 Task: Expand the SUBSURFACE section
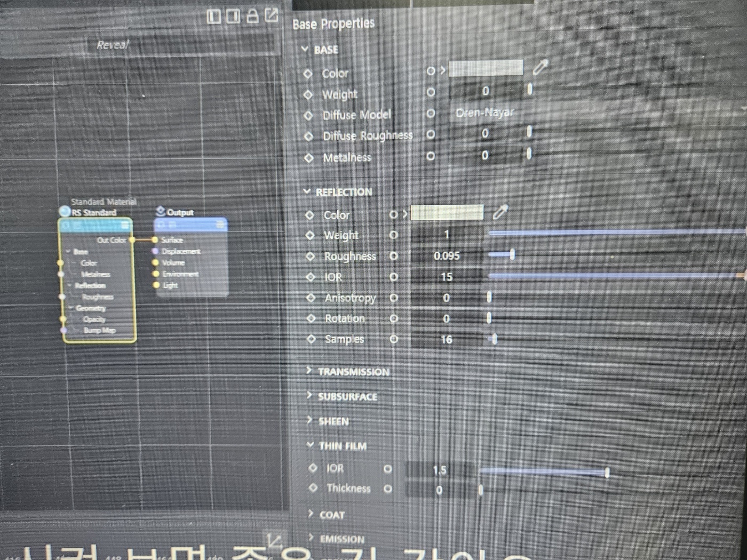point(309,395)
